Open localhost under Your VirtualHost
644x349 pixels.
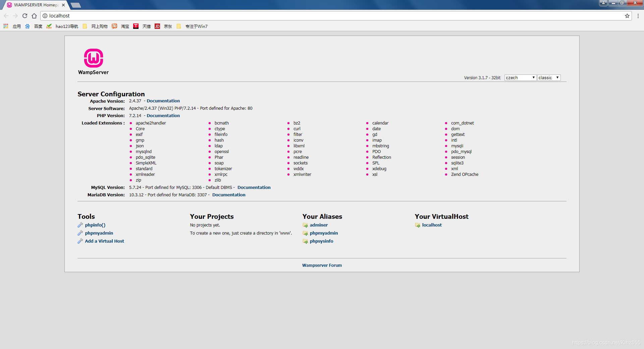[x=432, y=225]
